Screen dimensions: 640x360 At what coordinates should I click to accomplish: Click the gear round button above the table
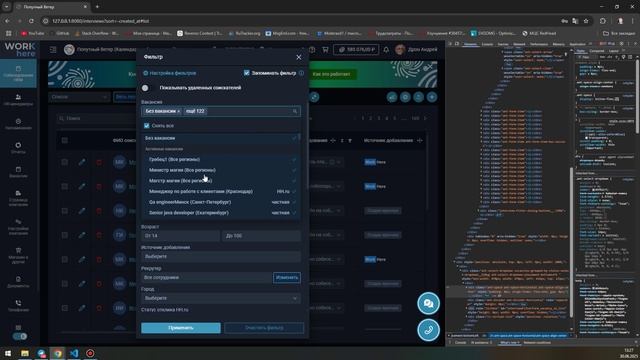pyautogui.click(x=405, y=97)
